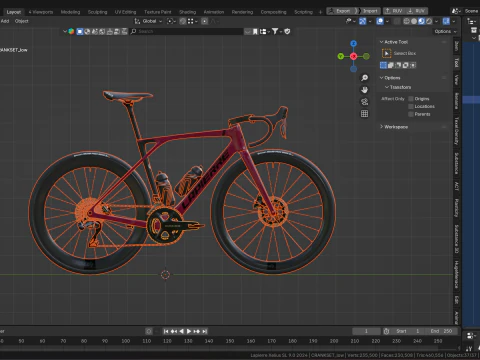Viewport: 480px width, 360px height.
Task: Toggle the camera view icon
Action: click(365, 102)
